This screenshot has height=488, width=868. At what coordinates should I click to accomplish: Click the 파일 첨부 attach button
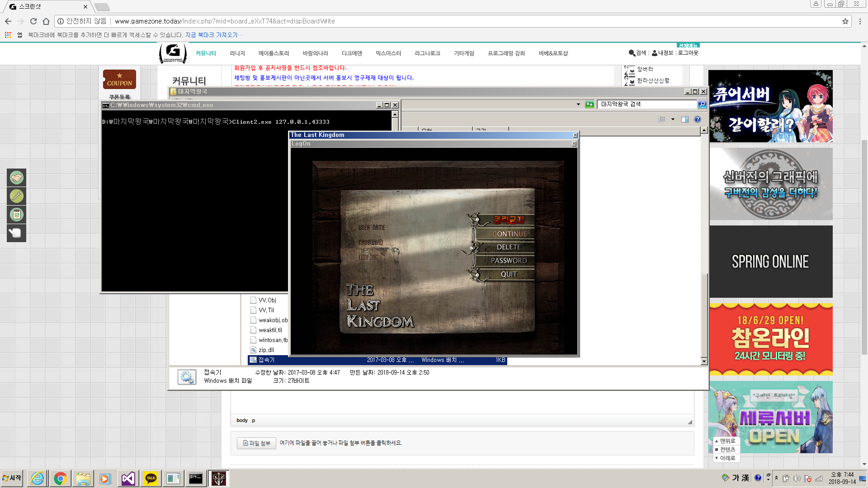click(256, 443)
